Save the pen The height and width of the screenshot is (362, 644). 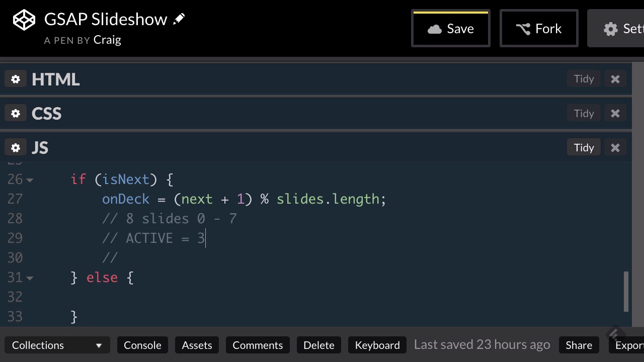click(451, 29)
